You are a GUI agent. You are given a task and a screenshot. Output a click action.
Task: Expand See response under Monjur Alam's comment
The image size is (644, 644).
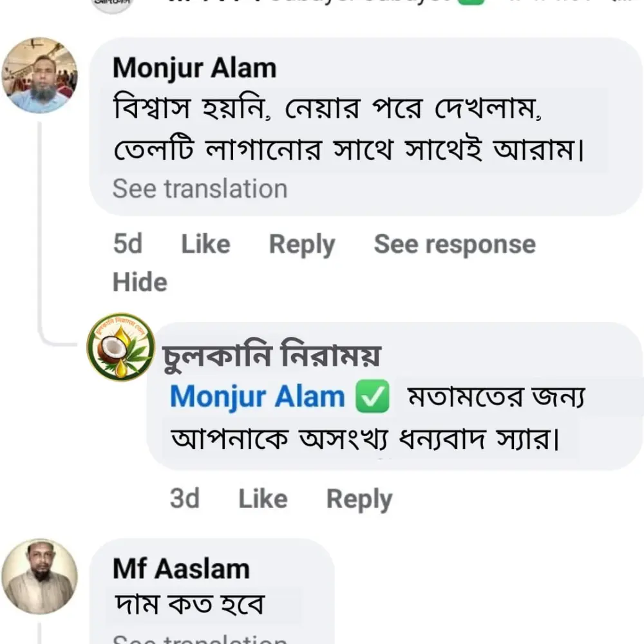(455, 245)
